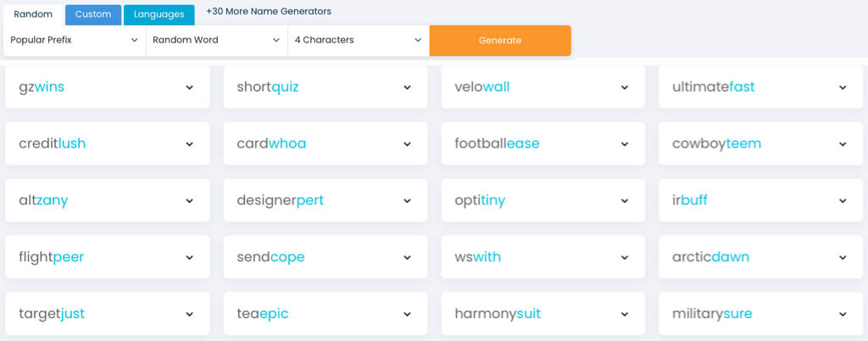The image size is (868, 341).
Task: Expand the gzwins name card chevron
Action: click(189, 87)
